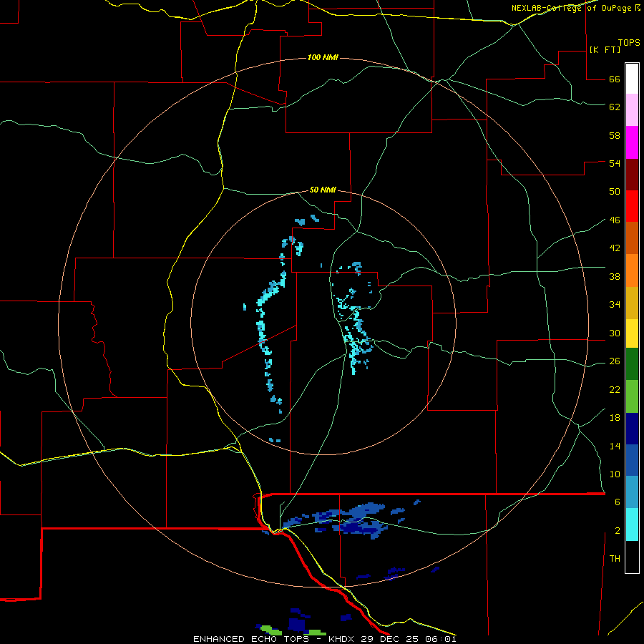Select legend value 42
Viewport: 644px width, 644px height.
point(615,248)
